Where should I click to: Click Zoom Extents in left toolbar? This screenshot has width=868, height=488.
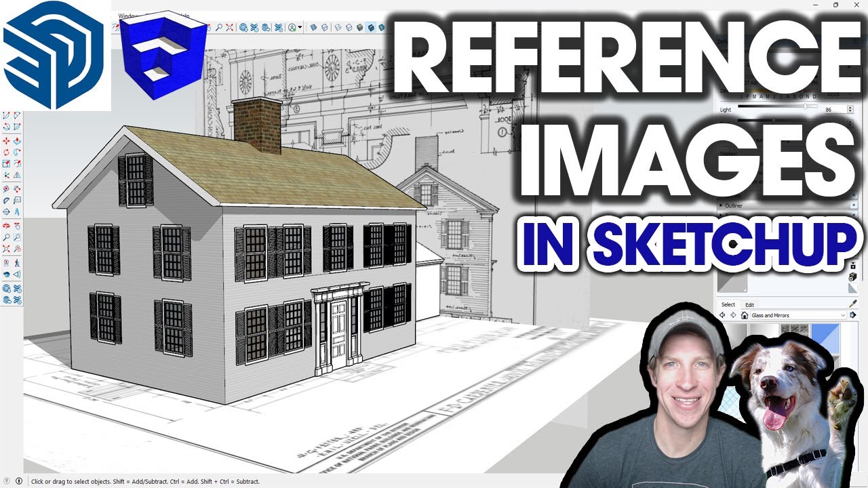coord(6,248)
